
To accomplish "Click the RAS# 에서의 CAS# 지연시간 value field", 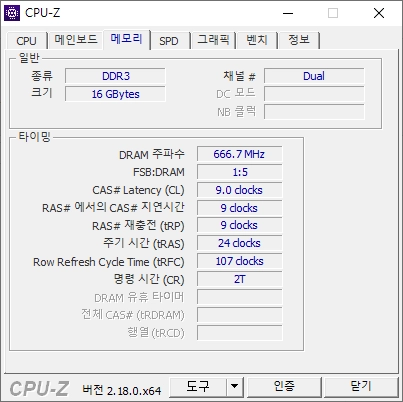I will point(239,208).
